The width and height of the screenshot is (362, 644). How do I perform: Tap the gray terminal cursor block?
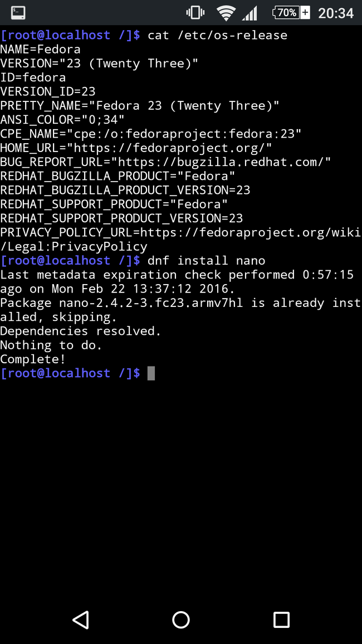[151, 373]
